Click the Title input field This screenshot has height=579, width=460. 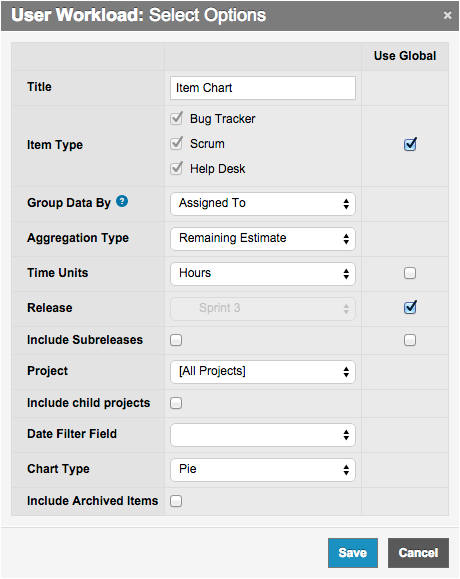[x=263, y=88]
